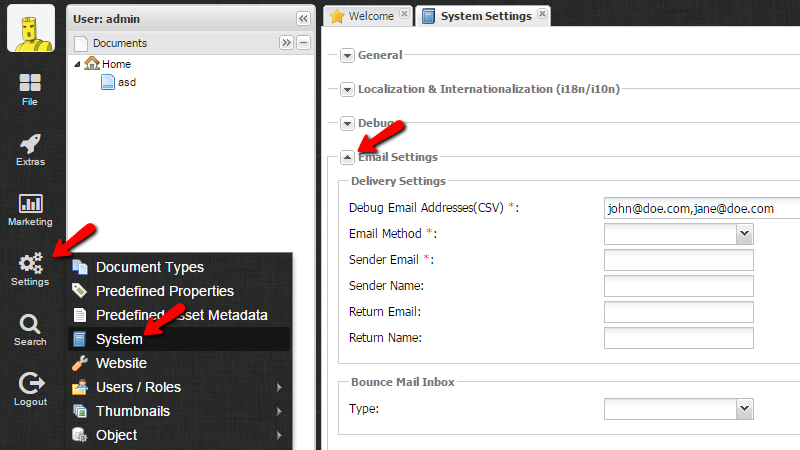Select the Home node label
800x450 pixels.
[116, 64]
